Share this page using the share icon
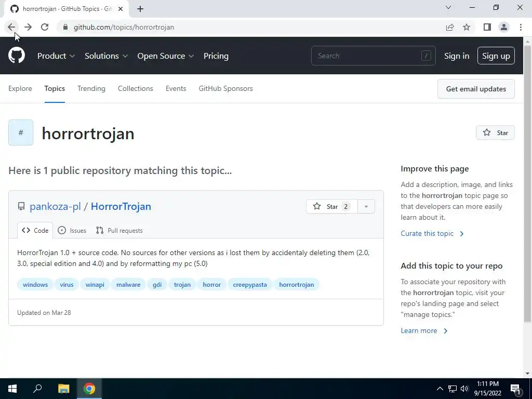The image size is (532, 399). point(450,27)
